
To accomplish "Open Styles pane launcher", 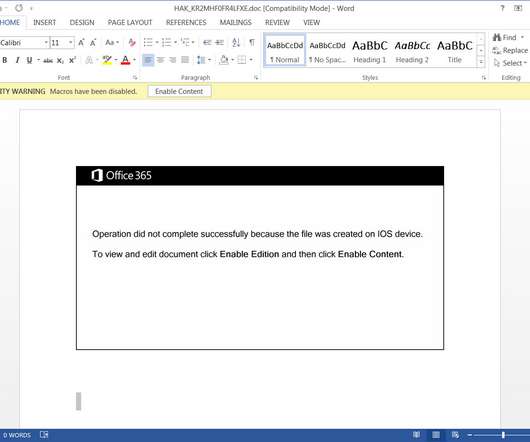I will 484,78.
